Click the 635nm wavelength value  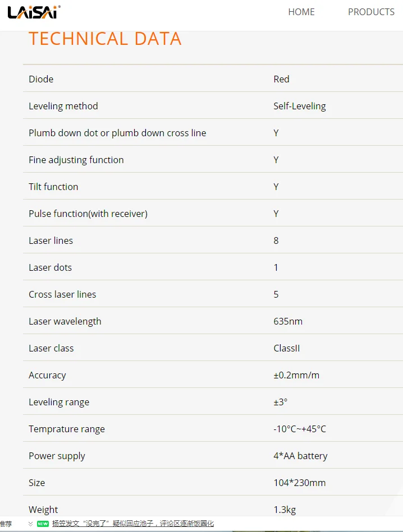(x=288, y=321)
